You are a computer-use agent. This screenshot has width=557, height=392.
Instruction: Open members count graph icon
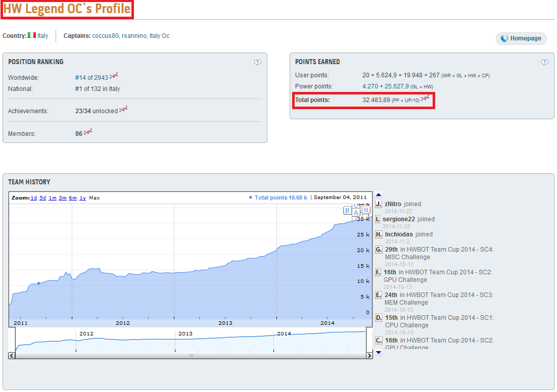(x=88, y=132)
